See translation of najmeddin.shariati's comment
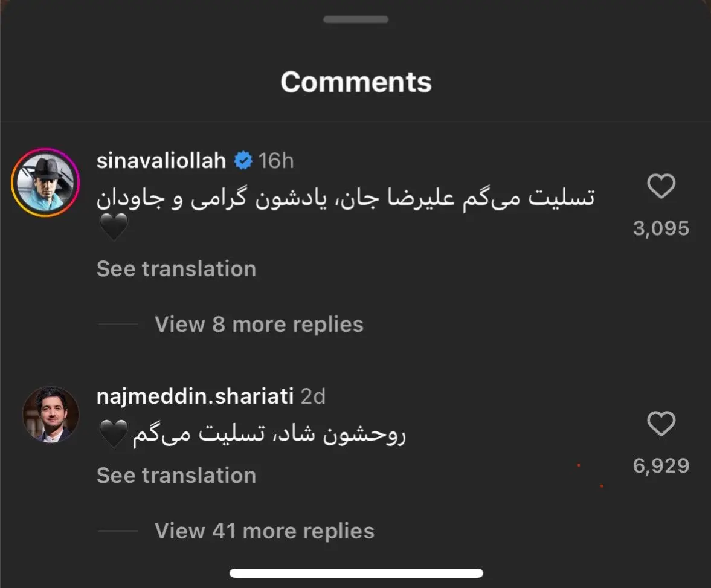This screenshot has width=711, height=588. click(176, 476)
